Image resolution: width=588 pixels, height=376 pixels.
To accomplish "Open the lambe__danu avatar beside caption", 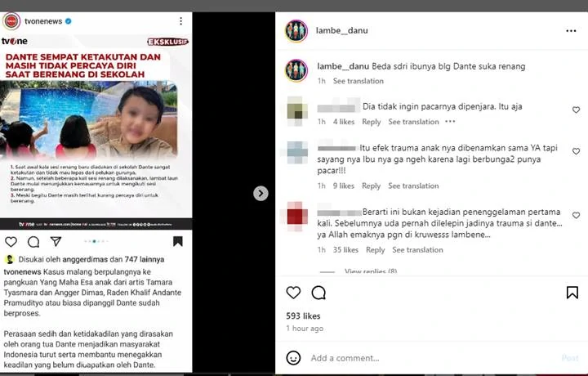I will pyautogui.click(x=296, y=70).
